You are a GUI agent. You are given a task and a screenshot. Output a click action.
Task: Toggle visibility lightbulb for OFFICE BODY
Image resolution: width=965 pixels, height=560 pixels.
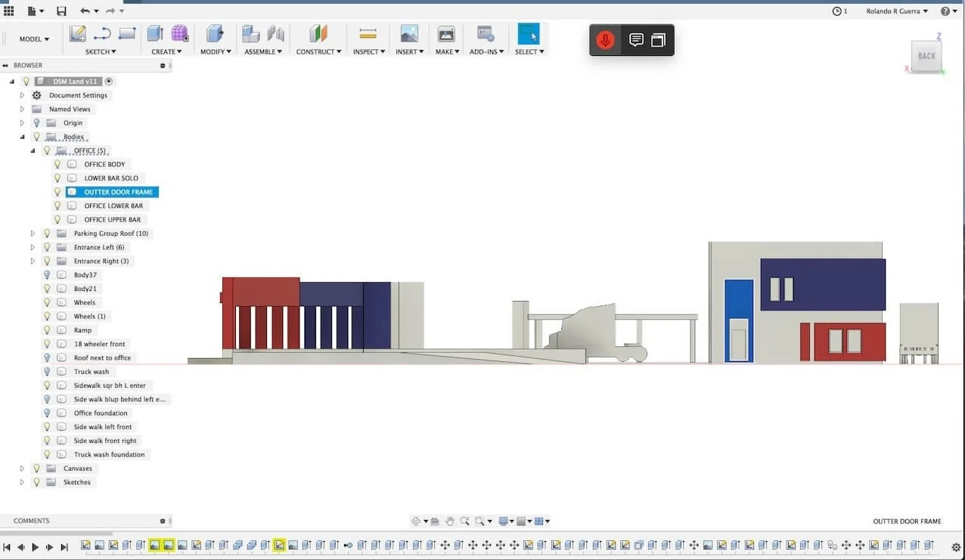(57, 164)
